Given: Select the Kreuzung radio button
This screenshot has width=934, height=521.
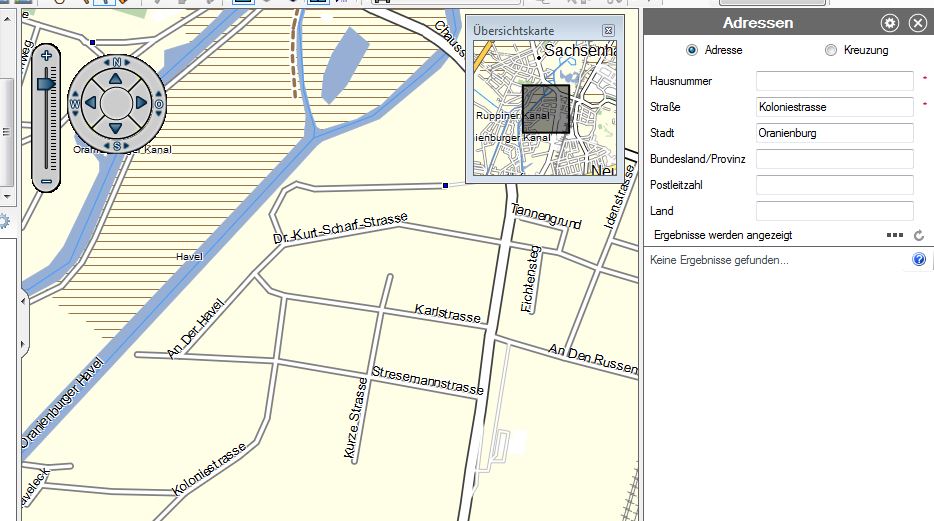Looking at the screenshot, I should tap(830, 50).
